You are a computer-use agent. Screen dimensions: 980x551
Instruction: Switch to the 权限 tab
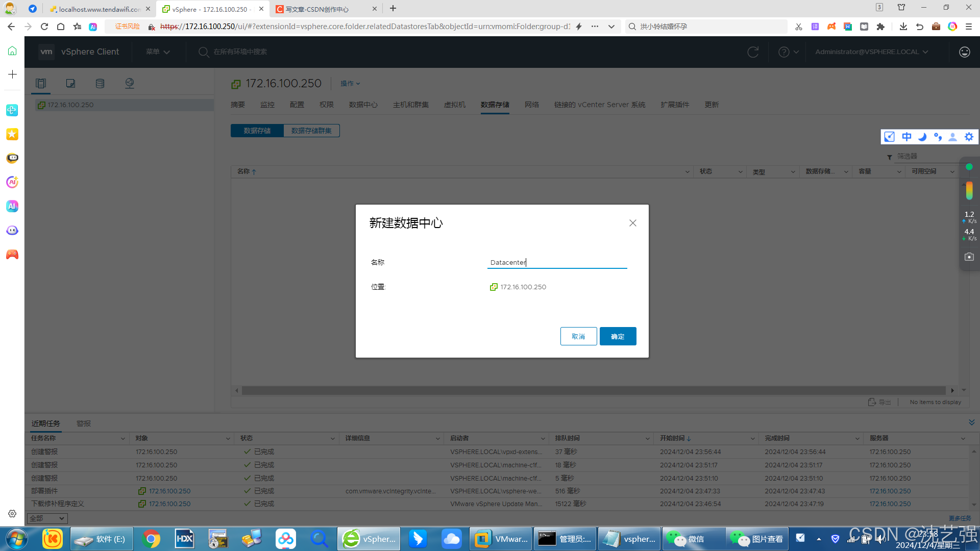point(327,105)
